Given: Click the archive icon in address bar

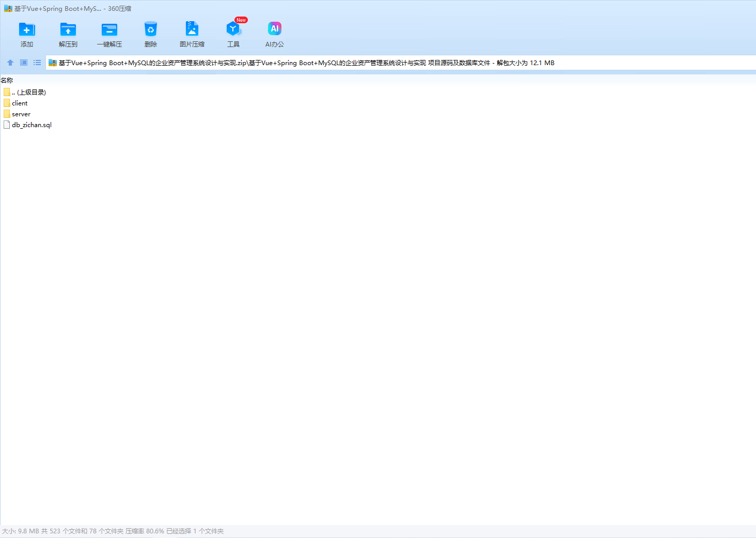Looking at the screenshot, I should coord(53,63).
